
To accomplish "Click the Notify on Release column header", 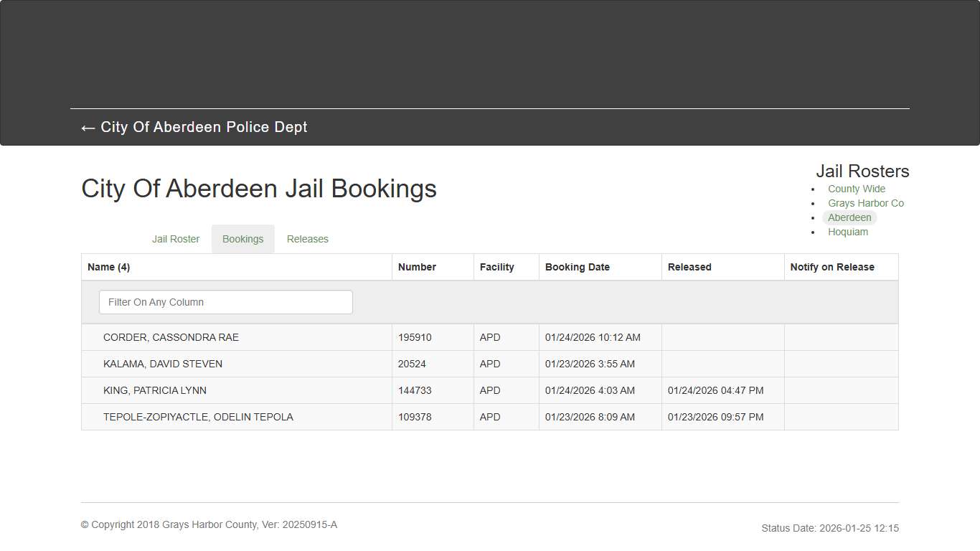I will 832,266.
